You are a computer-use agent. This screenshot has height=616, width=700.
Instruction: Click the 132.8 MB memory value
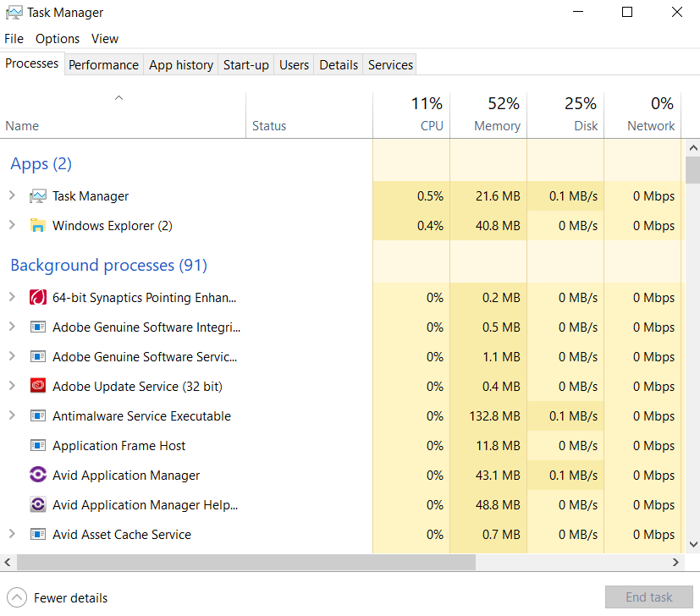(494, 416)
